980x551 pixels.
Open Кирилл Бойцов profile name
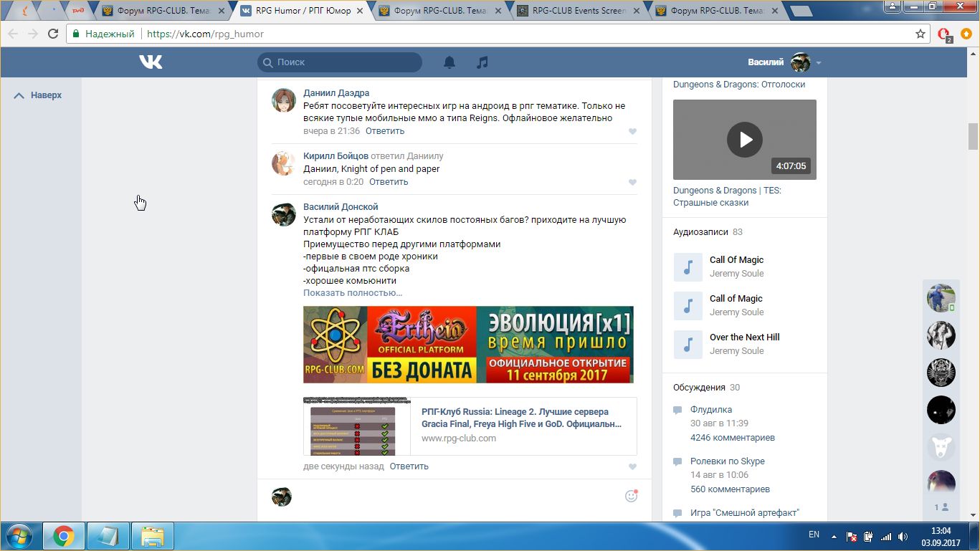tap(336, 155)
